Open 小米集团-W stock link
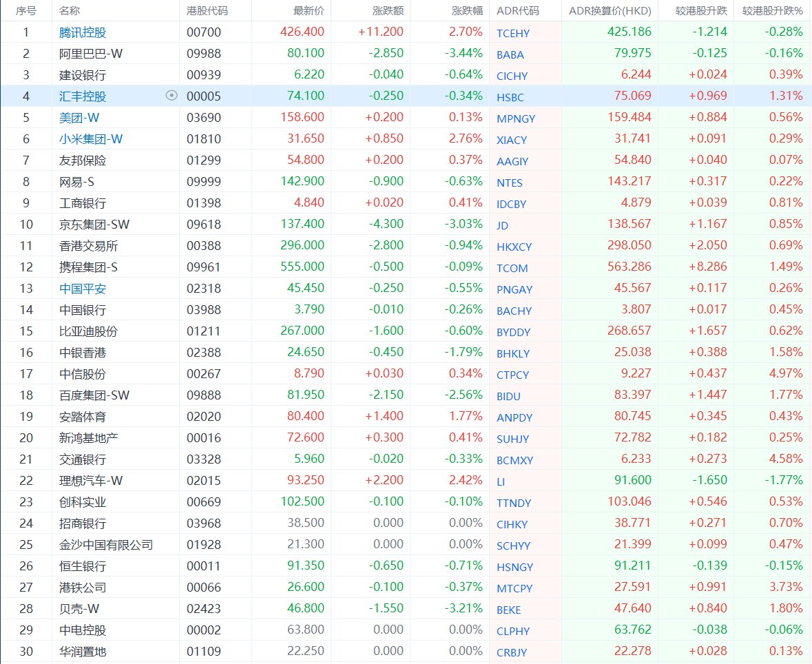Image resolution: width=812 pixels, height=664 pixels. point(91,139)
